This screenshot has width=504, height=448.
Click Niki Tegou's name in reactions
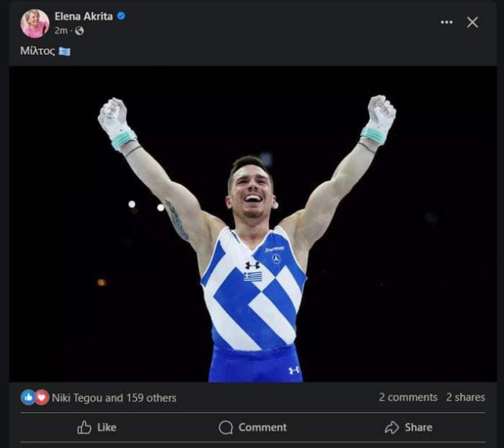(x=77, y=398)
